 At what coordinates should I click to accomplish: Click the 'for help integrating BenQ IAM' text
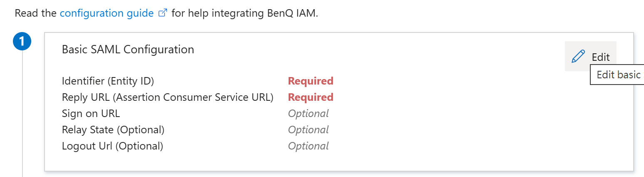(x=245, y=13)
